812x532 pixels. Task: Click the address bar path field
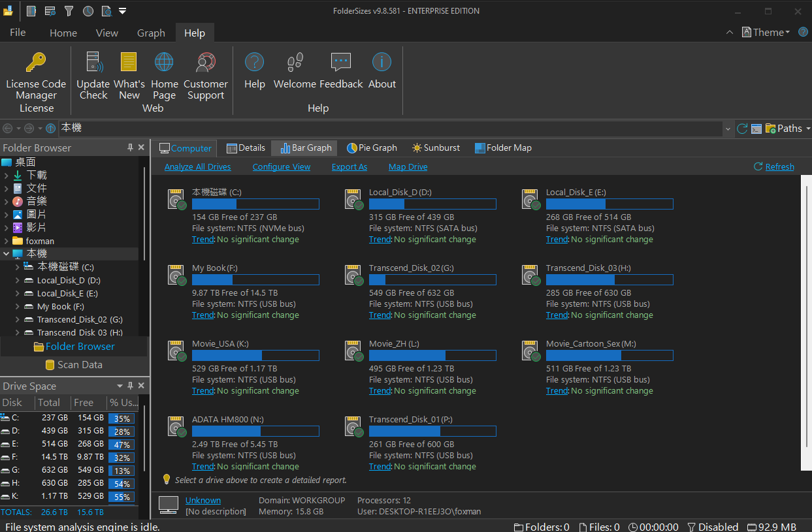(x=391, y=129)
